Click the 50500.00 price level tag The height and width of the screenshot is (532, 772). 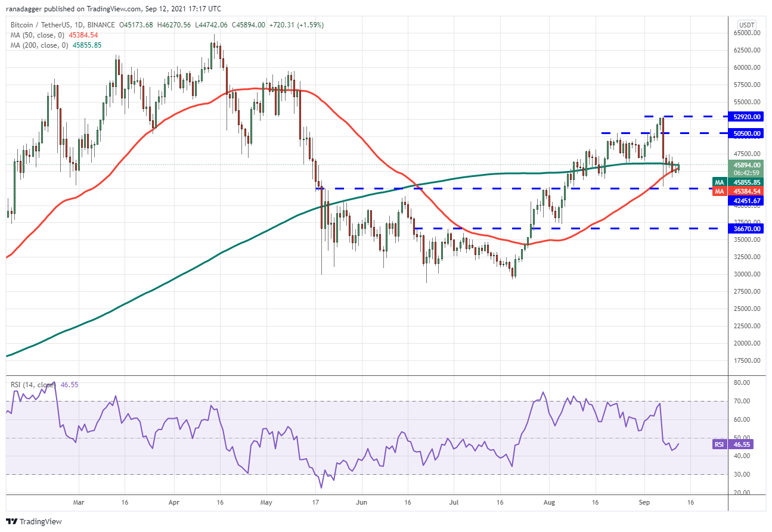747,133
